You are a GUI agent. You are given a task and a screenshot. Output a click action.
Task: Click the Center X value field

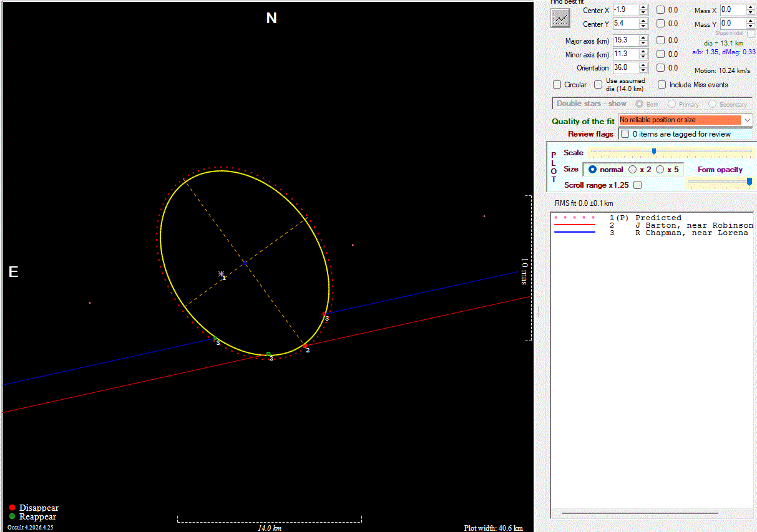point(626,10)
